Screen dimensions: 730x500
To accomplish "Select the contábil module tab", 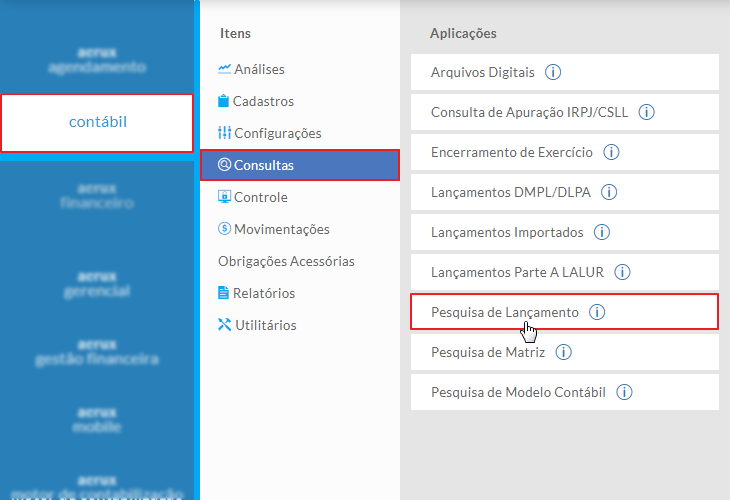I will tap(98, 122).
